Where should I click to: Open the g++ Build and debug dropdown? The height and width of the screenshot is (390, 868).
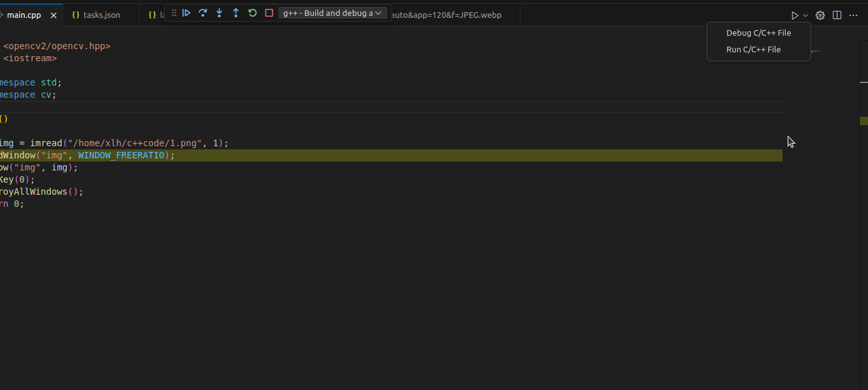tap(332, 12)
